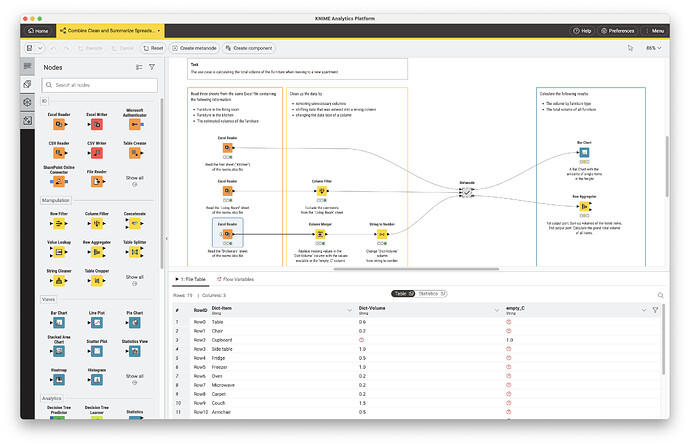Open Dict-Volume column header dropdown
This screenshot has width=690, height=446.
(496, 311)
